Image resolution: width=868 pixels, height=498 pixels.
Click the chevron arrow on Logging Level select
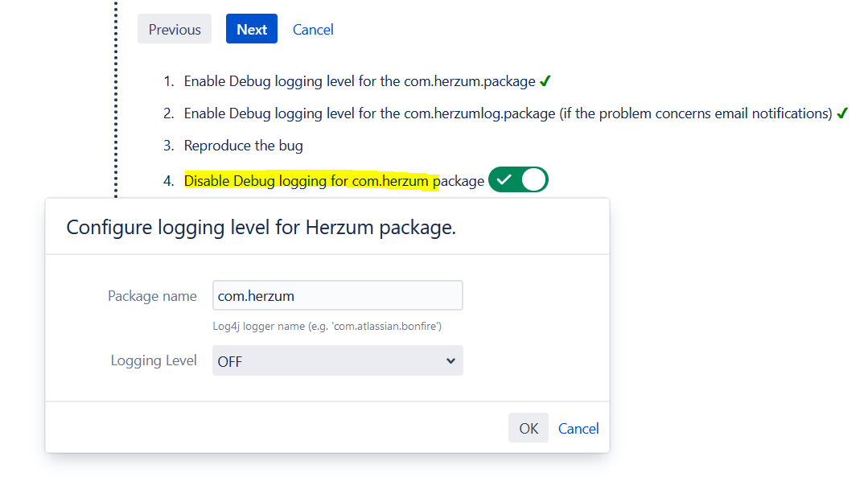coord(450,361)
